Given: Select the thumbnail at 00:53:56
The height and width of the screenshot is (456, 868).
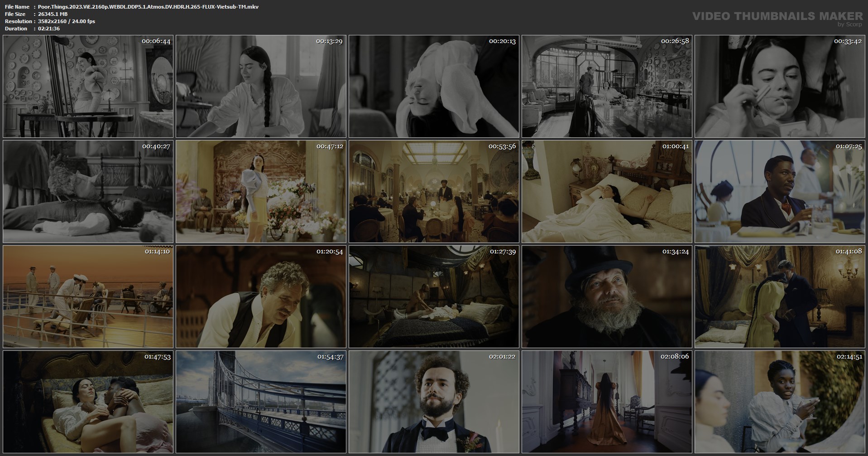Looking at the screenshot, I should pos(434,191).
